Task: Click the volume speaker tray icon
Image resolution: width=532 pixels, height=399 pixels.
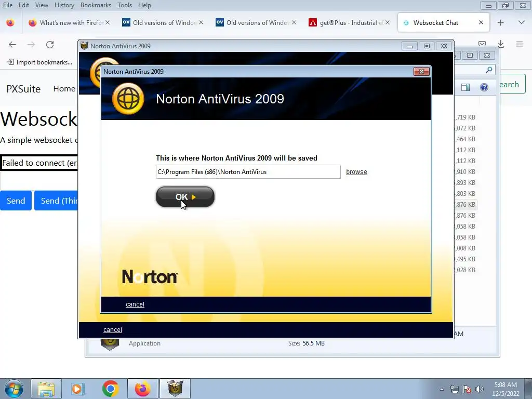Action: [480, 389]
